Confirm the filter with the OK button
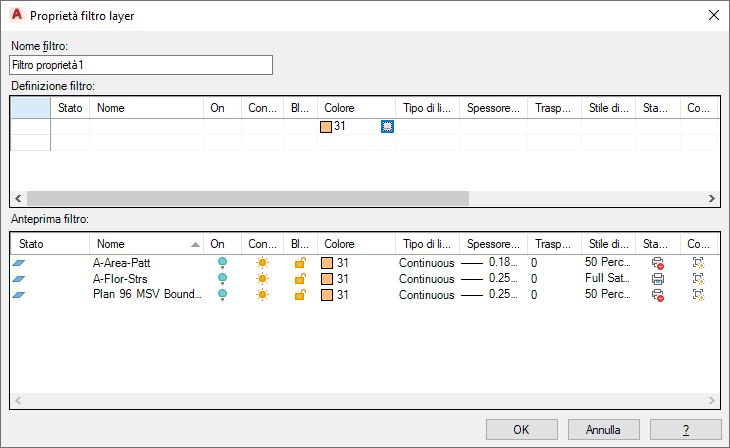This screenshot has width=730, height=448. pyautogui.click(x=521, y=429)
